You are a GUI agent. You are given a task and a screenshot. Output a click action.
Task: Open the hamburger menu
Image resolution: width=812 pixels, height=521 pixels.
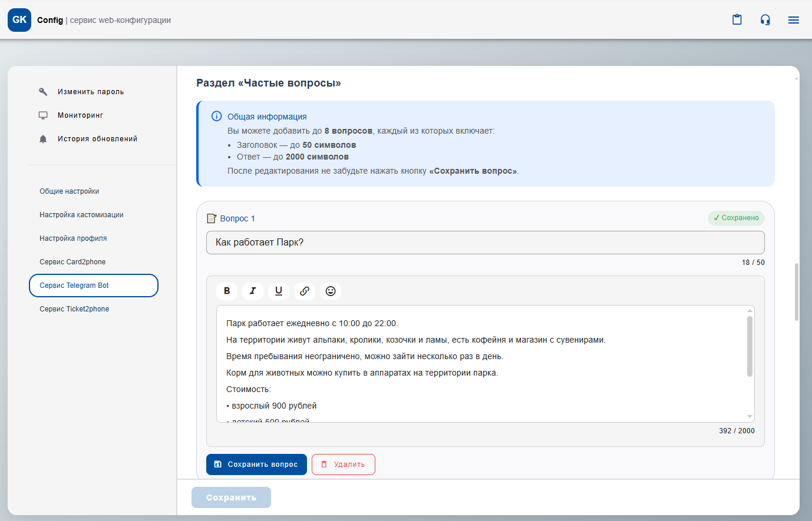[793, 20]
